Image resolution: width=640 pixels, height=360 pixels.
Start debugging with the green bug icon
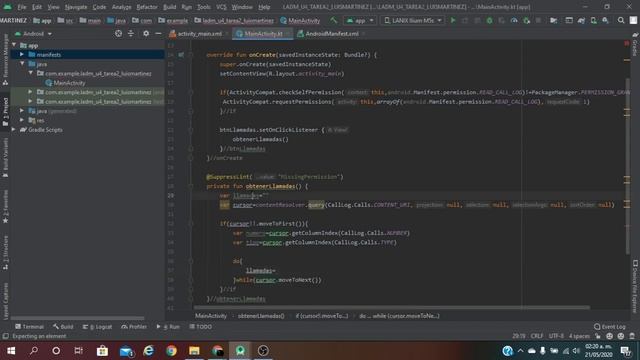click(x=489, y=20)
